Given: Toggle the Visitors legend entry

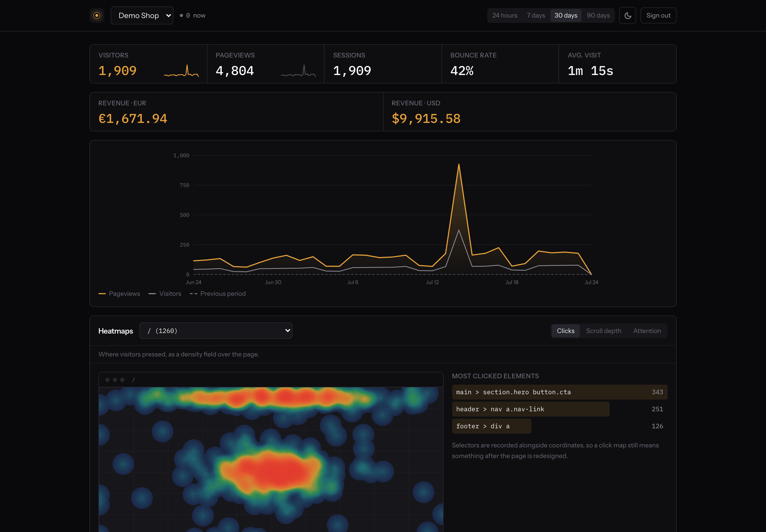Looking at the screenshot, I should click(165, 294).
